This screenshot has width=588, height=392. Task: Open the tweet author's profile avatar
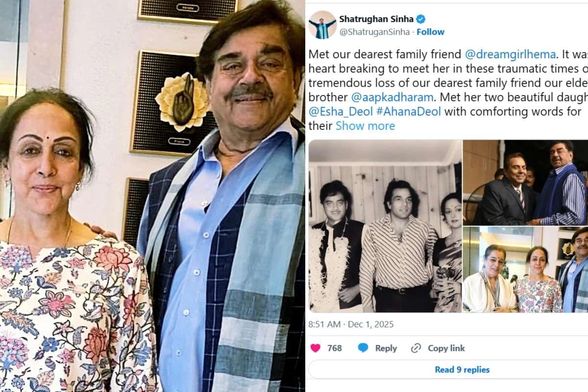point(322,24)
